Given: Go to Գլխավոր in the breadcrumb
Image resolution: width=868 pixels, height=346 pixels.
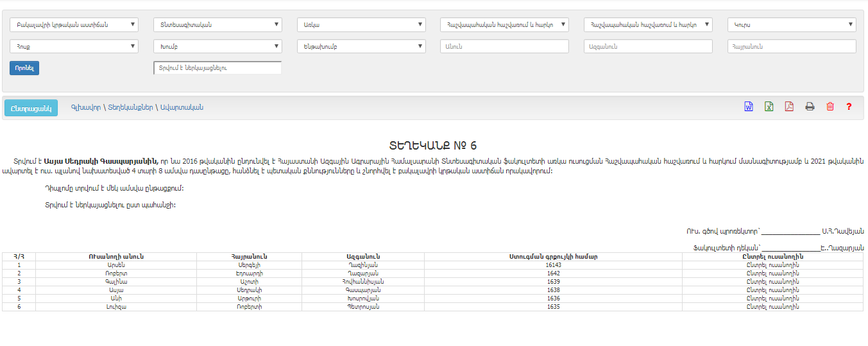Looking at the screenshot, I should click(86, 108).
